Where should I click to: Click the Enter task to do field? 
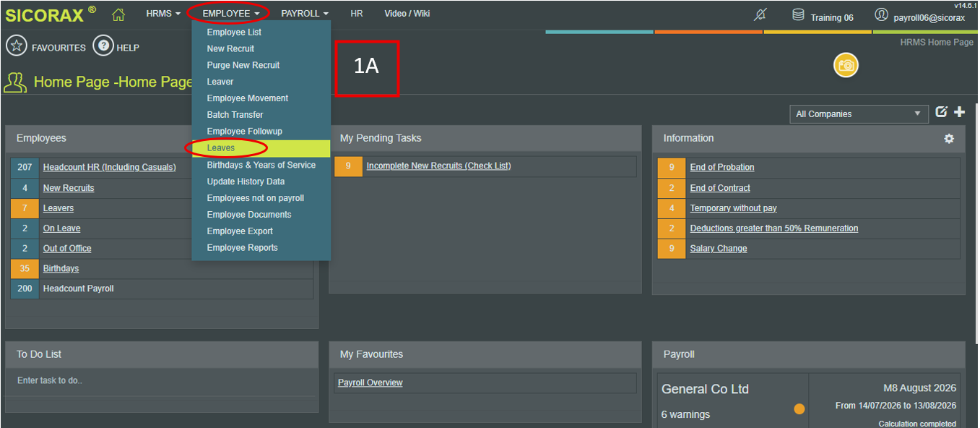pos(162,380)
